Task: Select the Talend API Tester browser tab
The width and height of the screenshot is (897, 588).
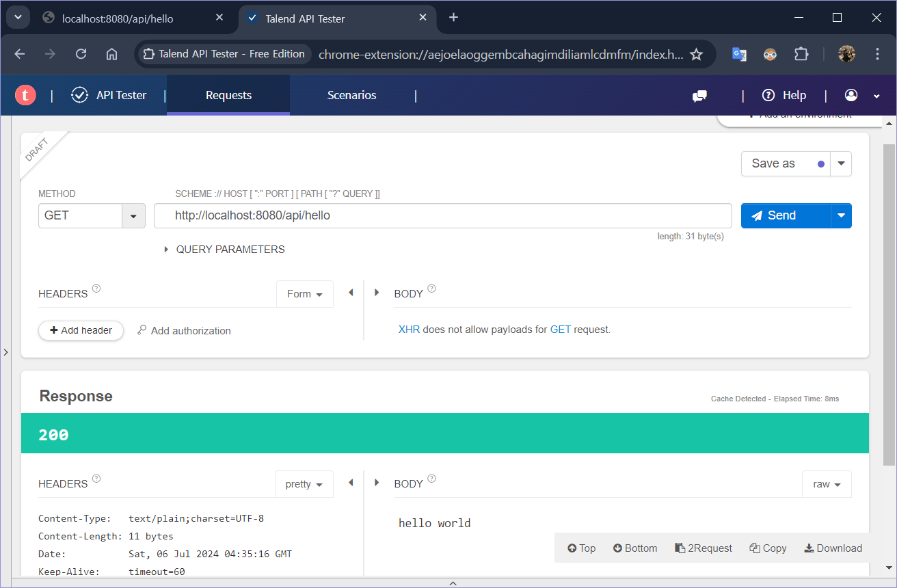Action: pyautogui.click(x=337, y=18)
